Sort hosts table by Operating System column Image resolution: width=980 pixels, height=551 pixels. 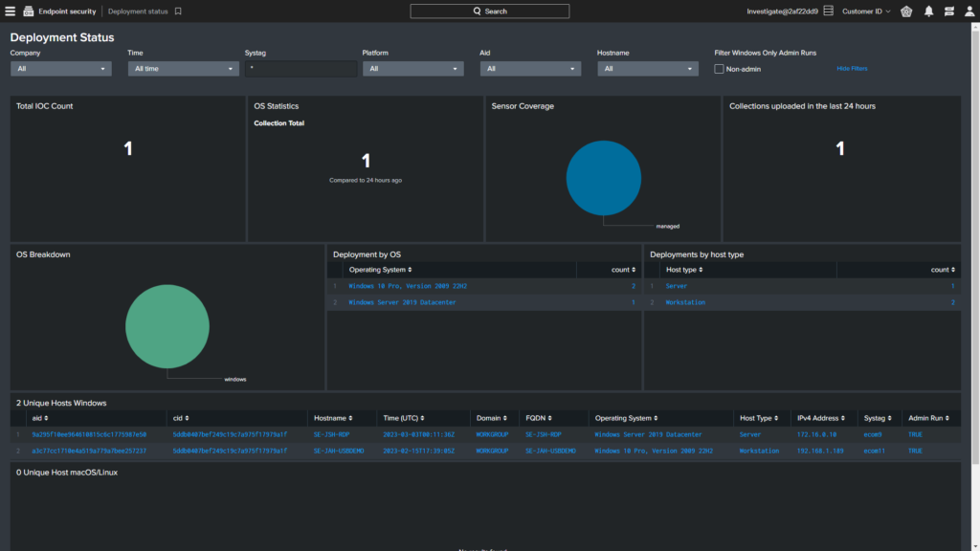[x=626, y=418]
